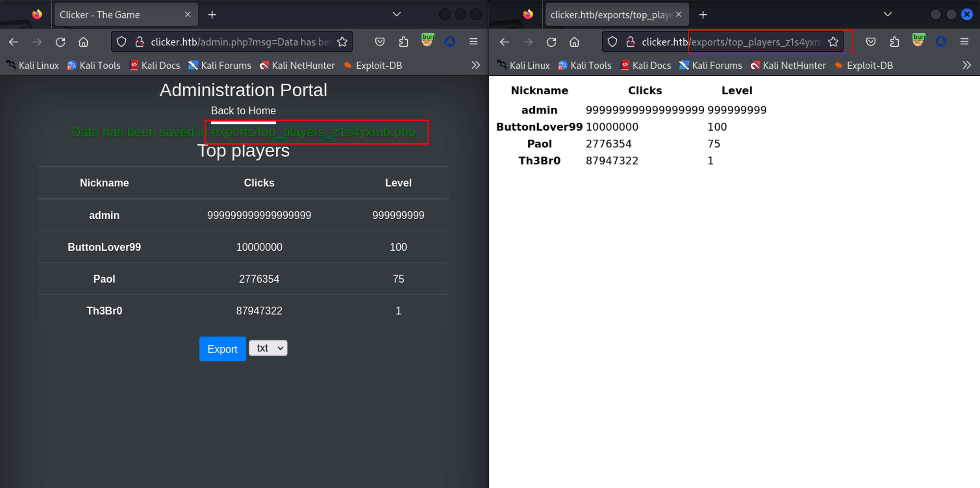
Task: Open the txt export format dropdown
Action: point(268,348)
